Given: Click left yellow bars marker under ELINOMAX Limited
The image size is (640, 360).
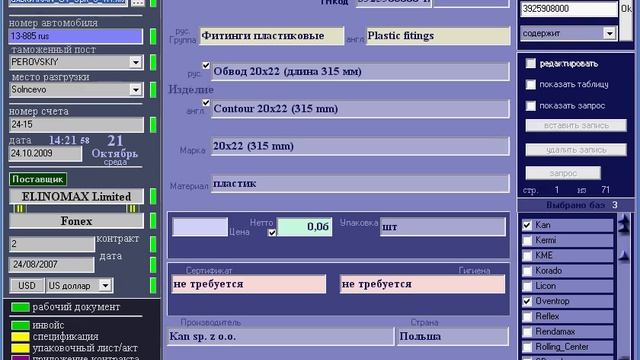Looking at the screenshot, I should (20, 209).
